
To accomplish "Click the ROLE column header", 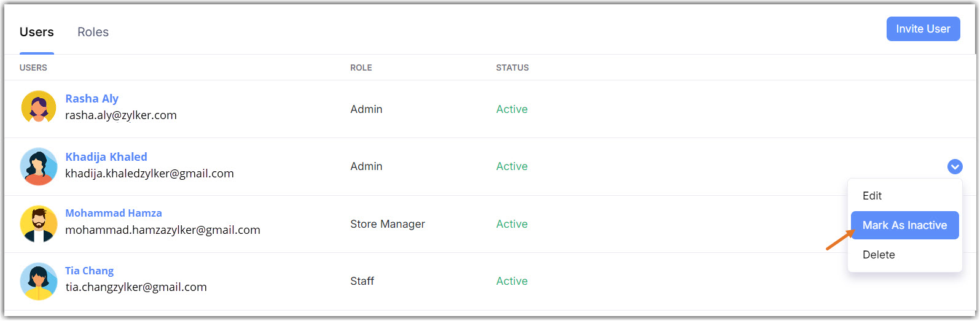I will (x=361, y=68).
